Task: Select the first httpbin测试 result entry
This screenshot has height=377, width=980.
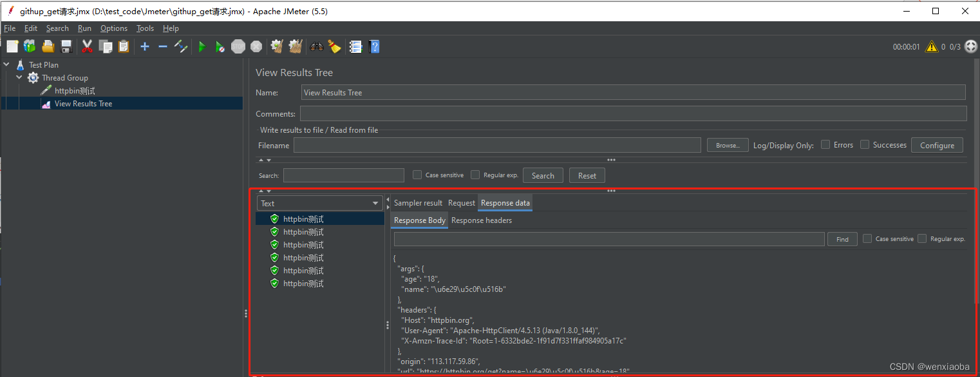Action: pyautogui.click(x=303, y=218)
